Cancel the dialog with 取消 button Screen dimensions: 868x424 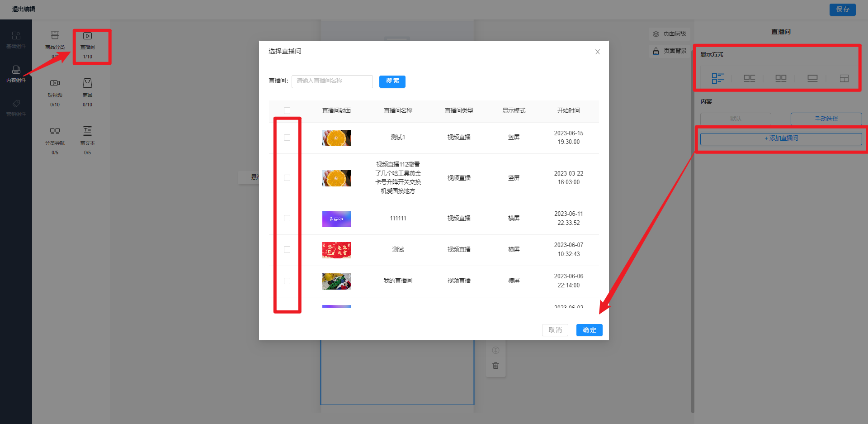(555, 330)
